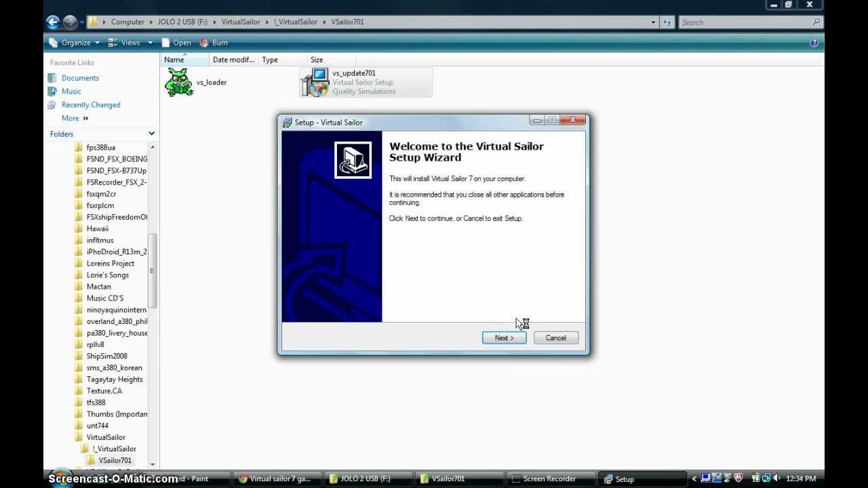Switch to Setup taskbar button
The image size is (868, 488).
point(641,479)
